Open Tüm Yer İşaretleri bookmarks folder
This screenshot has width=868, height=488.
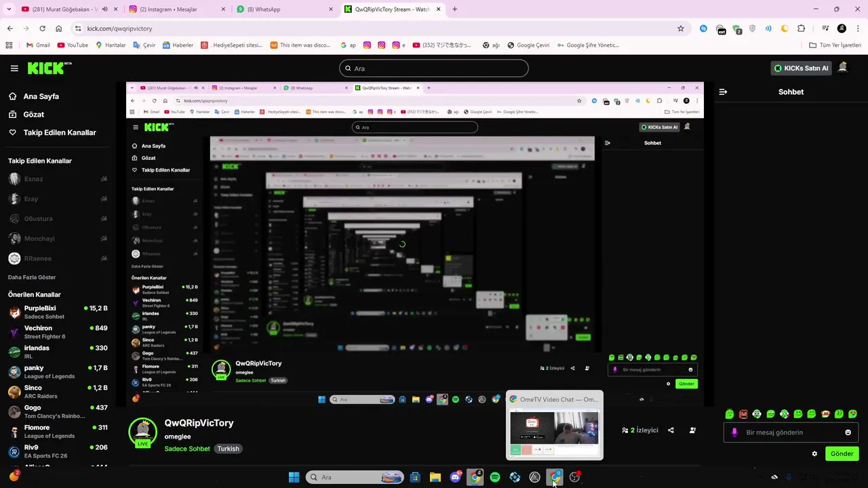(x=835, y=45)
